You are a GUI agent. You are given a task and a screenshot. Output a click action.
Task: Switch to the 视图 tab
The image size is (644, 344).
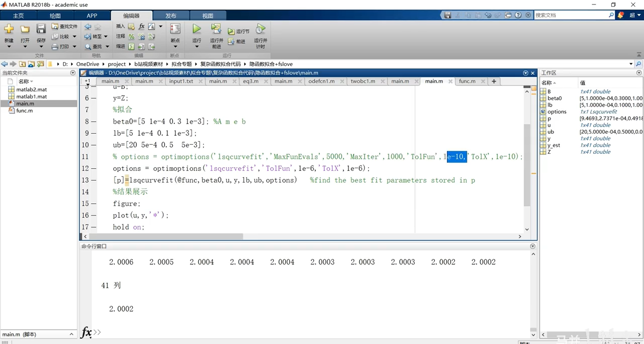click(208, 15)
